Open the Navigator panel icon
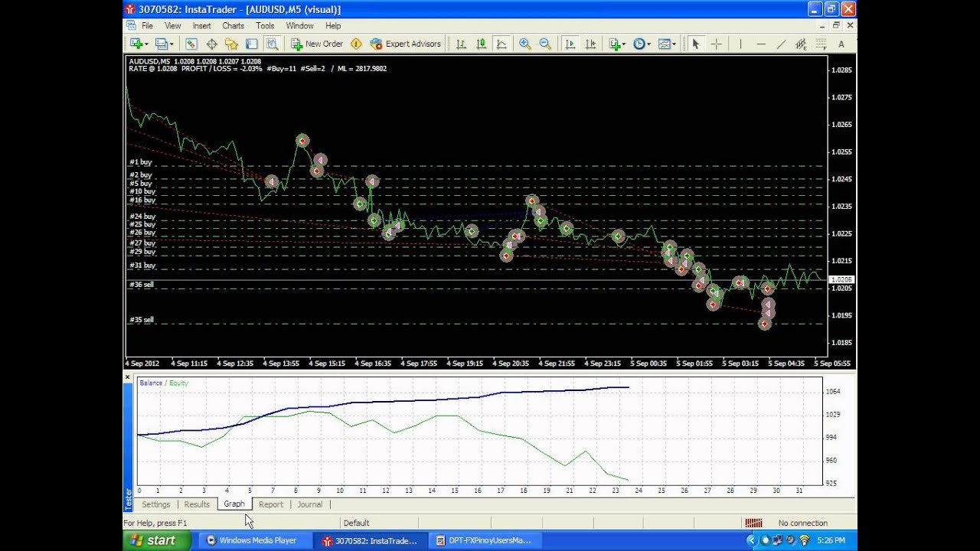This screenshot has width=980, height=551. coord(231,44)
